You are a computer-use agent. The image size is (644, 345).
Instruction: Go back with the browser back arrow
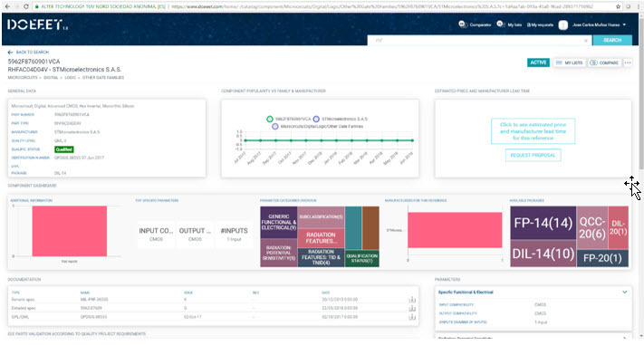7,6
